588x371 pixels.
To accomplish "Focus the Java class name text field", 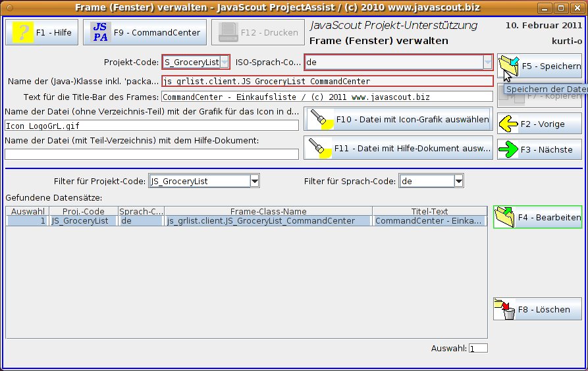I will (327, 82).
